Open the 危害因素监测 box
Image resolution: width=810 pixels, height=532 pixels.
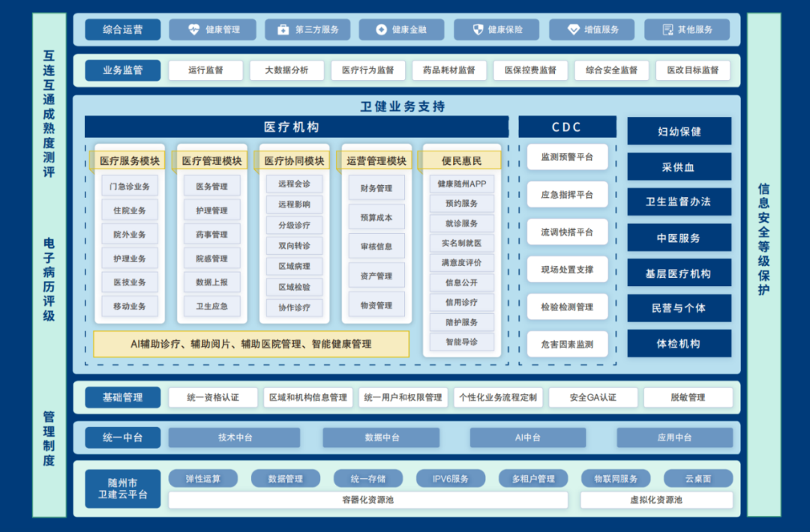(x=567, y=344)
